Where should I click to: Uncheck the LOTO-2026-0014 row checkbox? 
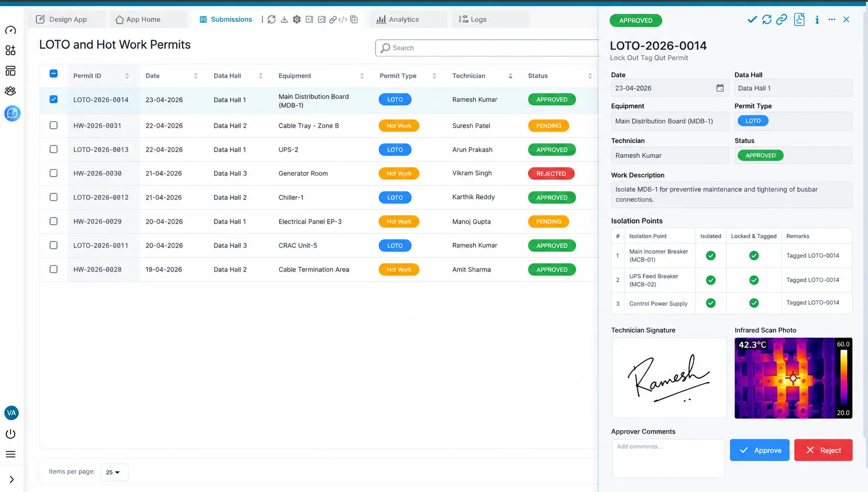[x=54, y=99]
